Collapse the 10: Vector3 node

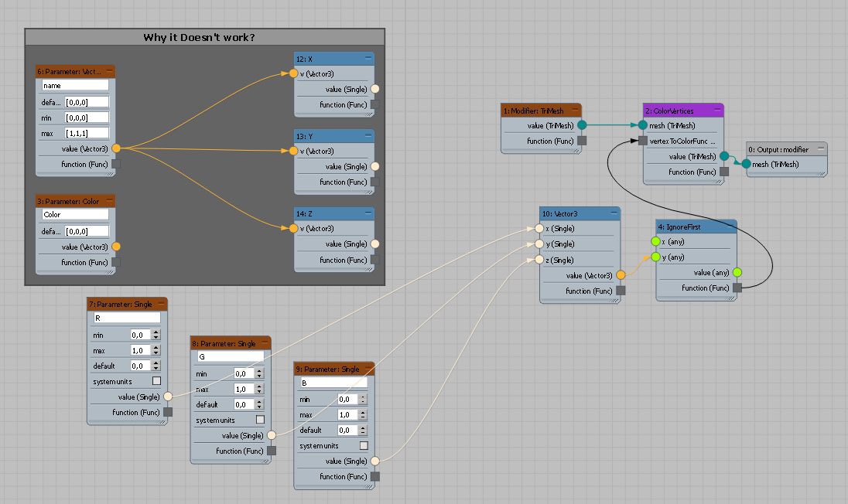coord(614,213)
